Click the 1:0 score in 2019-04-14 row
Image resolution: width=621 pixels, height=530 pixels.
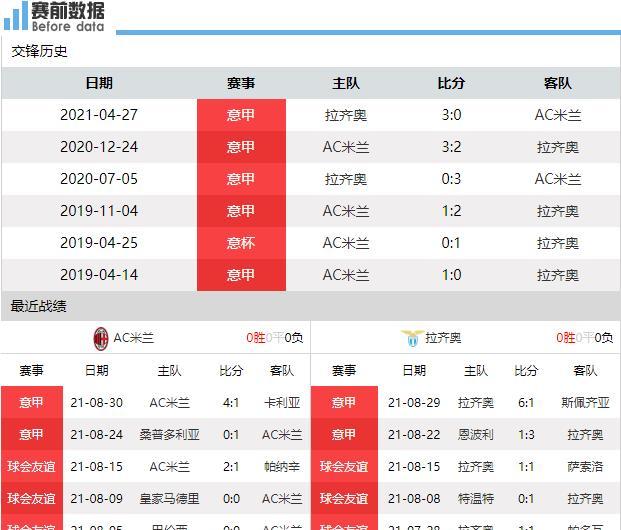coord(451,275)
